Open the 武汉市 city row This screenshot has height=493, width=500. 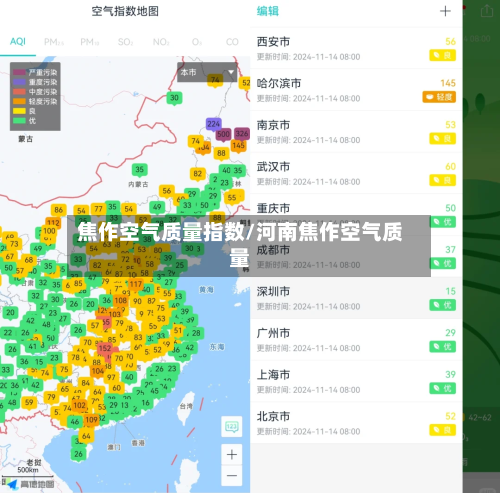click(356, 173)
